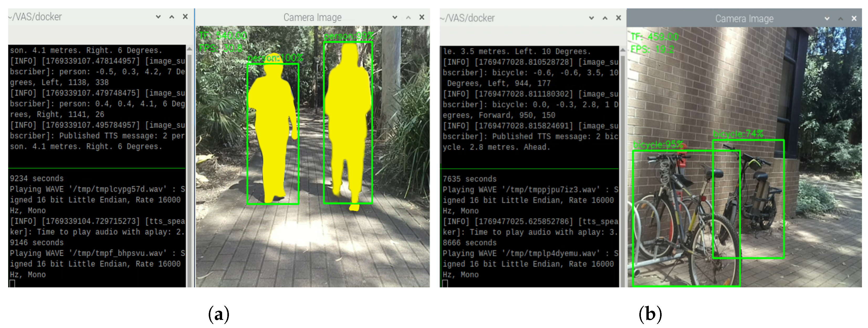Click the line 'grees, Left, 1138, 338'

59,82
